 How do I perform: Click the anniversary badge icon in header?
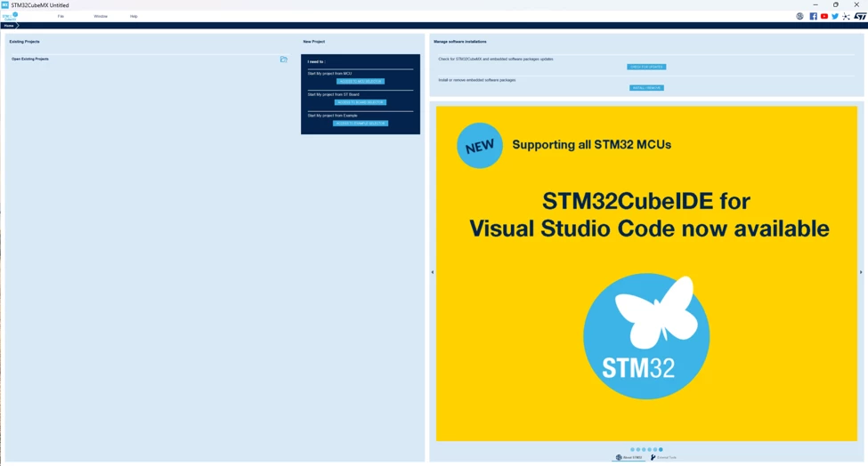[x=800, y=17]
